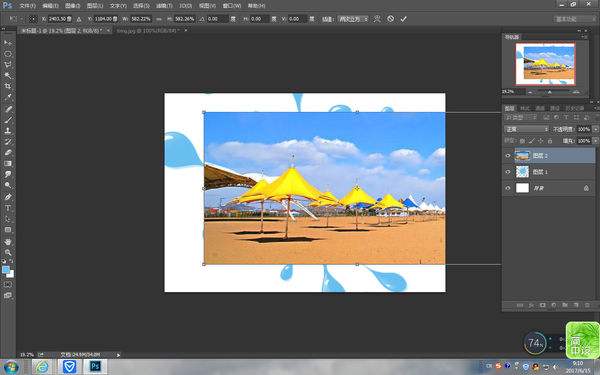
Task: Select the Clone Stamp tool
Action: [8, 130]
